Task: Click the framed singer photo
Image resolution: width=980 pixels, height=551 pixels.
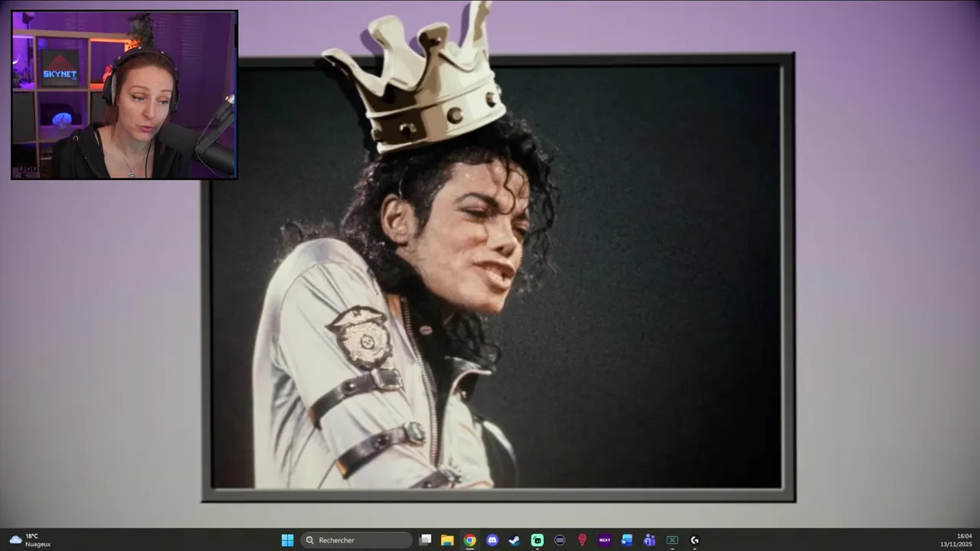Action: click(498, 277)
